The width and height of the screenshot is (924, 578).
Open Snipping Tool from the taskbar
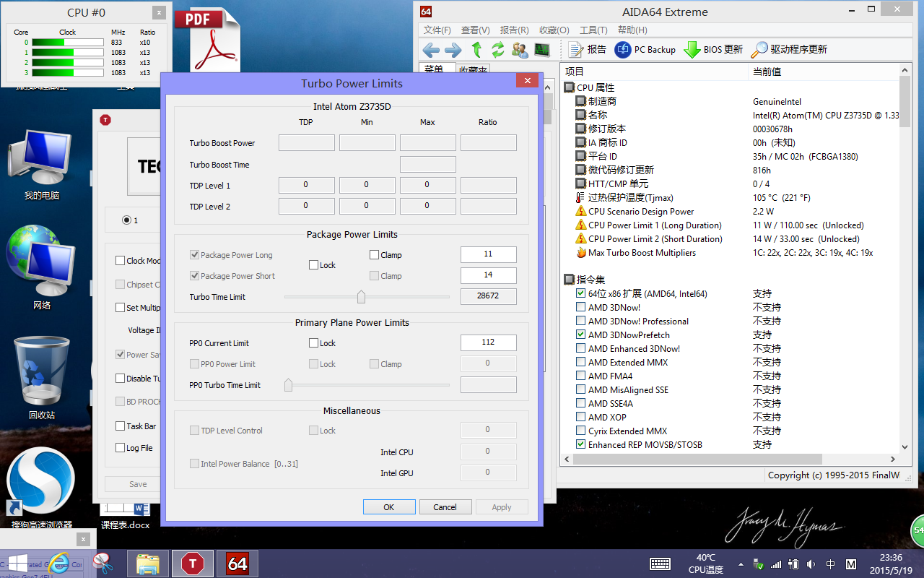pyautogui.click(x=103, y=564)
